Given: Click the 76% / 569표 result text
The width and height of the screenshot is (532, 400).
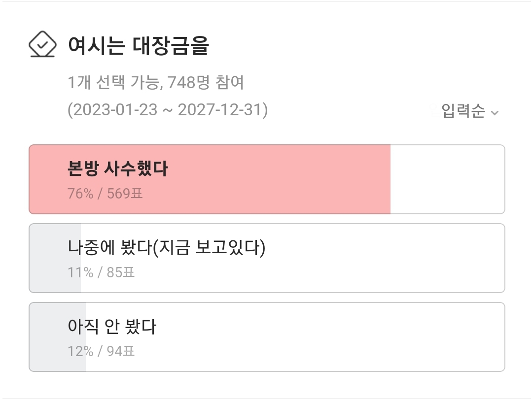Looking at the screenshot, I should click(105, 194).
